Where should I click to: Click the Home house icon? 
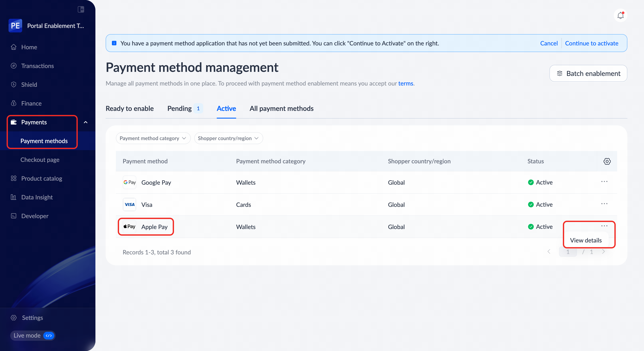click(14, 47)
